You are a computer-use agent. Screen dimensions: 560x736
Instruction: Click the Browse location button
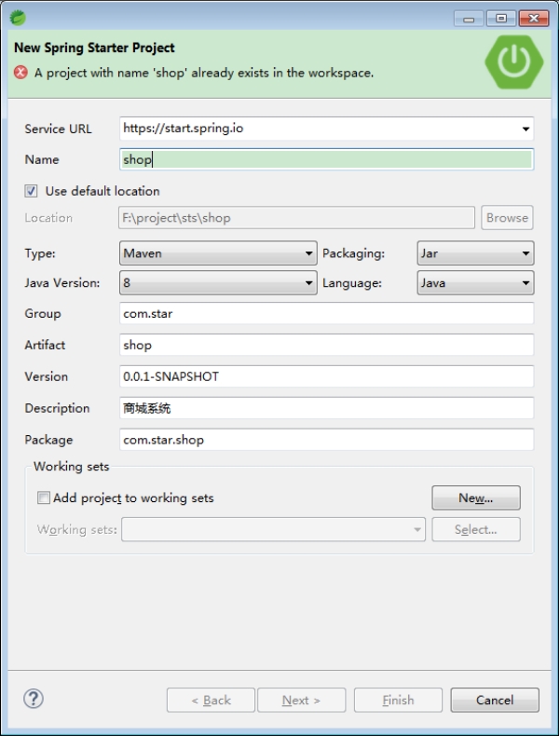tap(507, 218)
